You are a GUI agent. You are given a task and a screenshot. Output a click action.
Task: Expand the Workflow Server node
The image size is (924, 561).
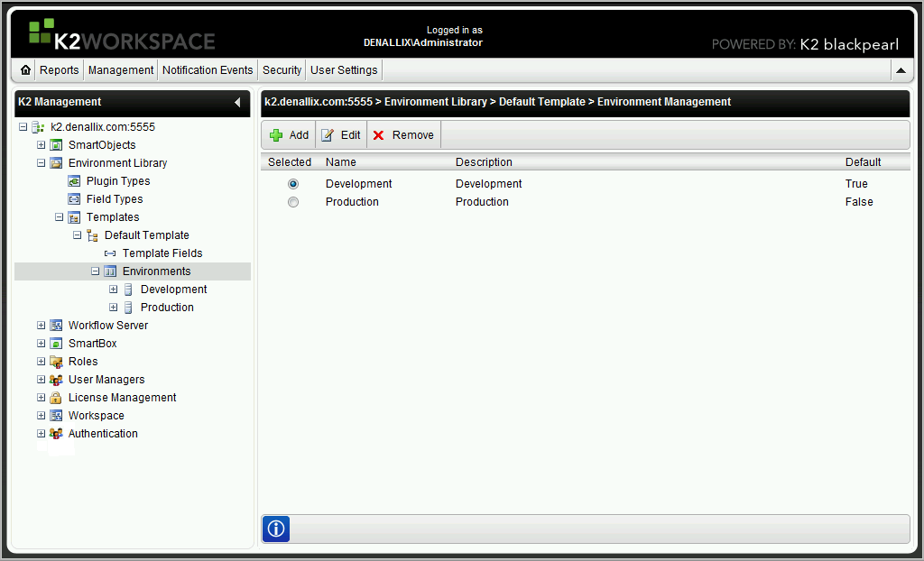click(x=41, y=326)
